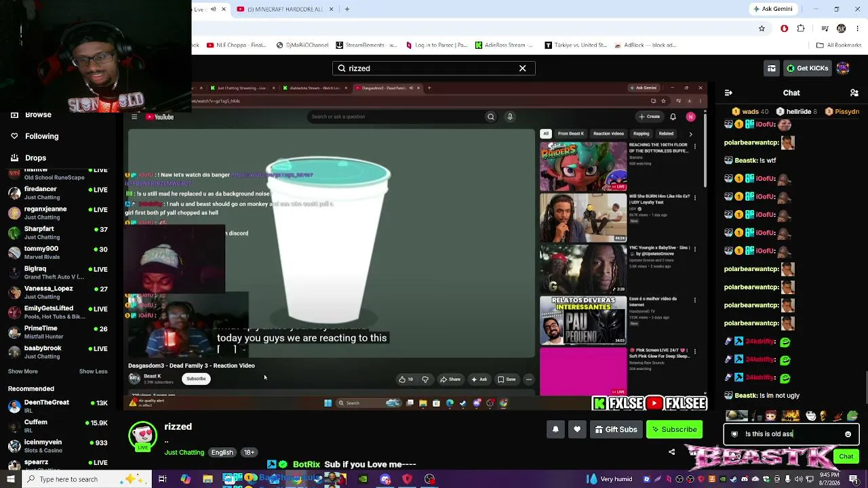Select the 'Reaction videos' chip on YouTube
Viewport: 868px width, 488px height.
point(608,134)
